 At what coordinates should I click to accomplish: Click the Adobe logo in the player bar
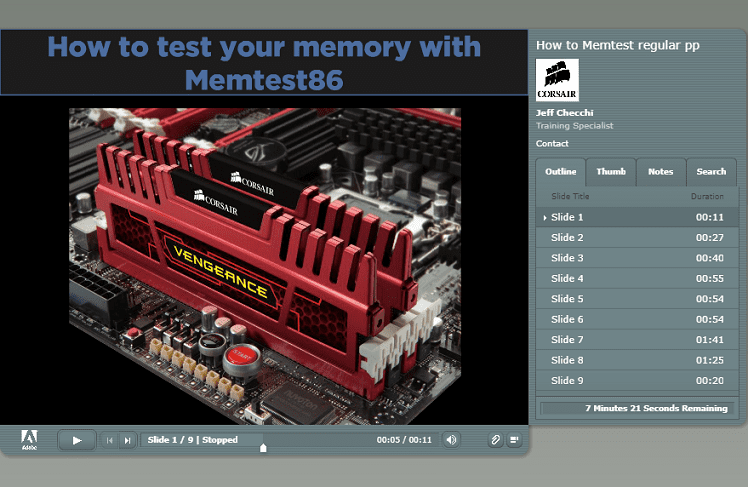[x=29, y=440]
